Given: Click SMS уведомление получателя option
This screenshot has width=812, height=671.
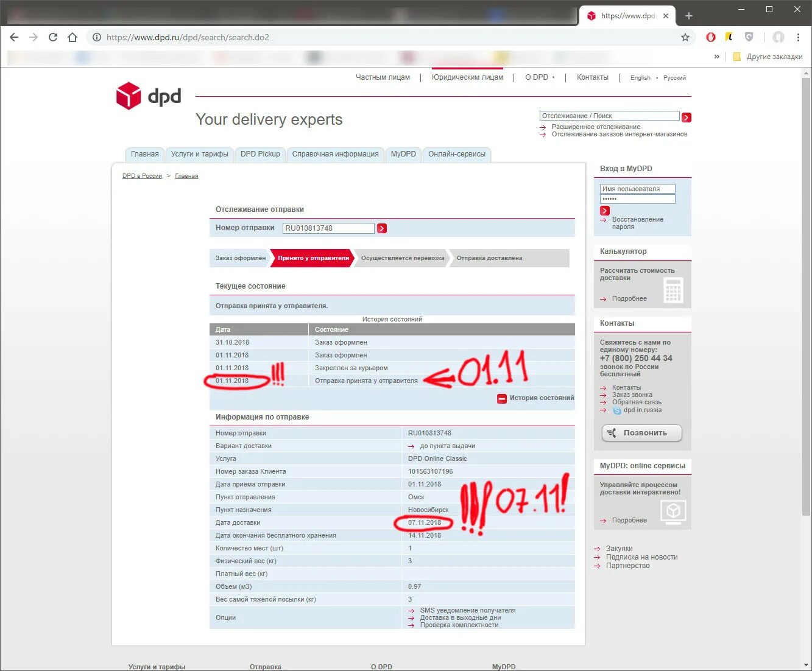Looking at the screenshot, I should point(467,610).
